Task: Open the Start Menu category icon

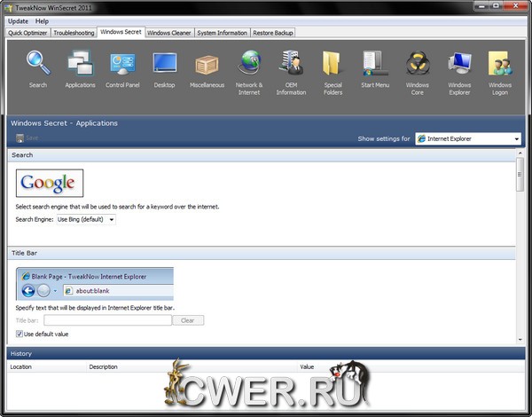Action: [x=375, y=64]
